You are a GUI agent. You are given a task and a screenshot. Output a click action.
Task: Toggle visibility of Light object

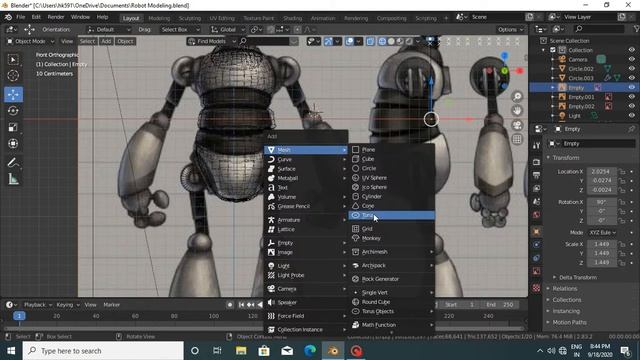[631, 116]
